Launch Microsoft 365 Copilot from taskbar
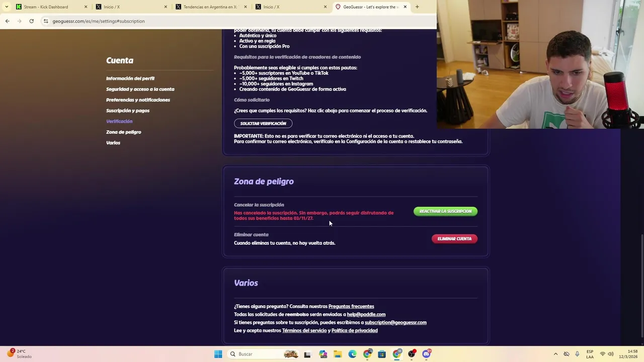This screenshot has width=644, height=362. coord(323,354)
